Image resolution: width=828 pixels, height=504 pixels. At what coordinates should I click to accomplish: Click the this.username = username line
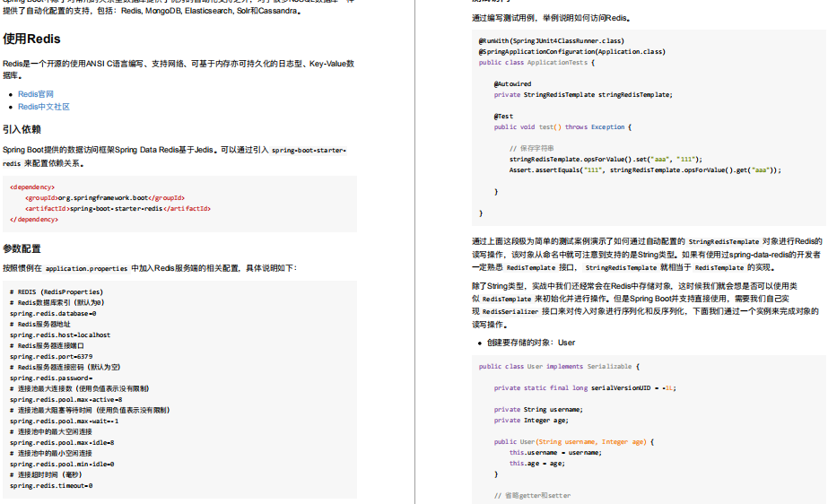(555, 452)
